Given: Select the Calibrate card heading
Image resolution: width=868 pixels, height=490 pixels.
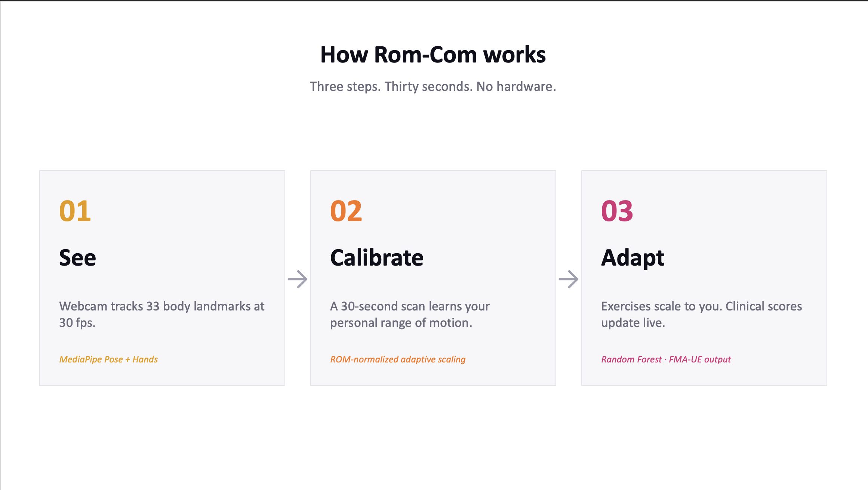Looking at the screenshot, I should click(x=377, y=258).
